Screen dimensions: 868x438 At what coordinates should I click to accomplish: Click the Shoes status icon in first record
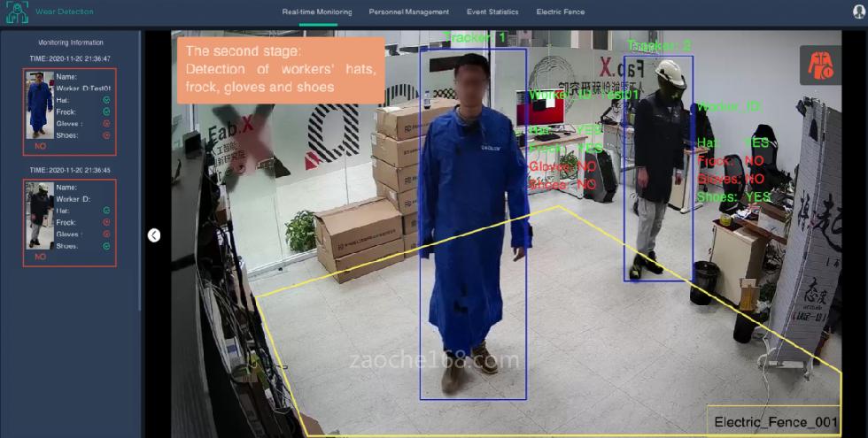tap(106, 135)
